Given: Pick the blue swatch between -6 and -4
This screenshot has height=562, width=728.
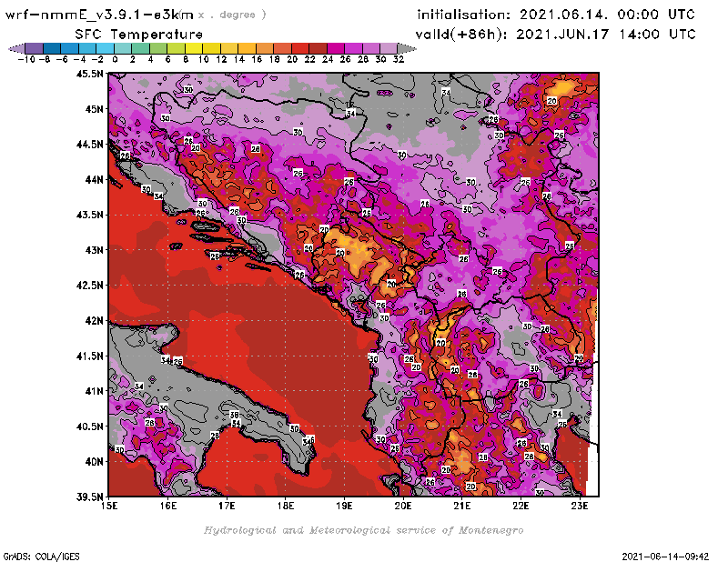Looking at the screenshot, I should coord(70,48).
